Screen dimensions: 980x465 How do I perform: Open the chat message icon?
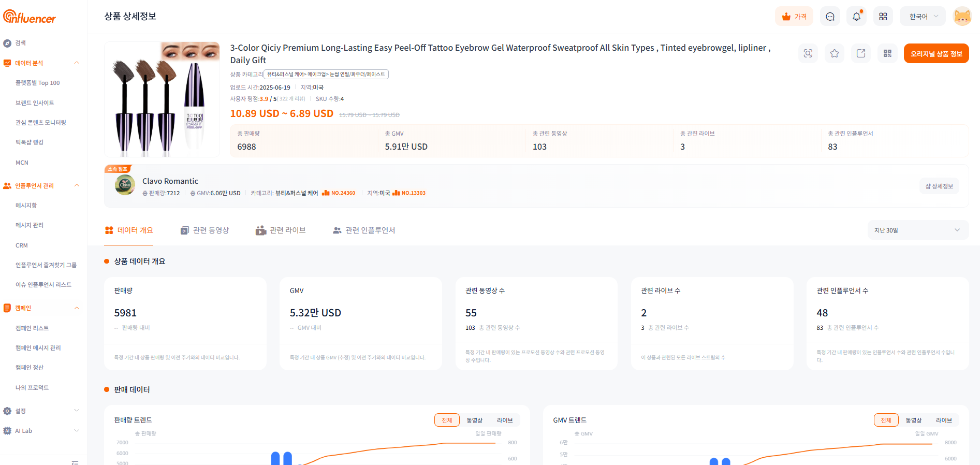830,17
